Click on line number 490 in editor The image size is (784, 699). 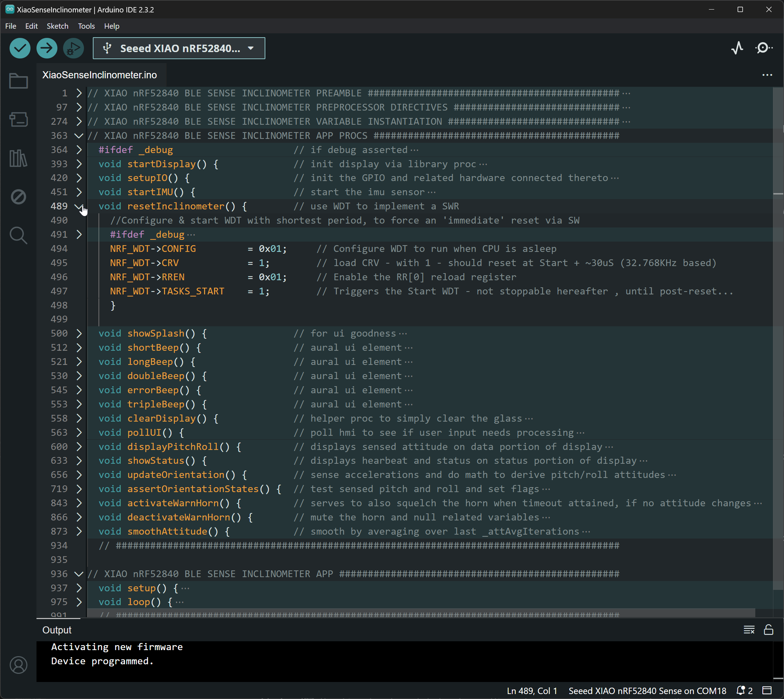point(59,220)
